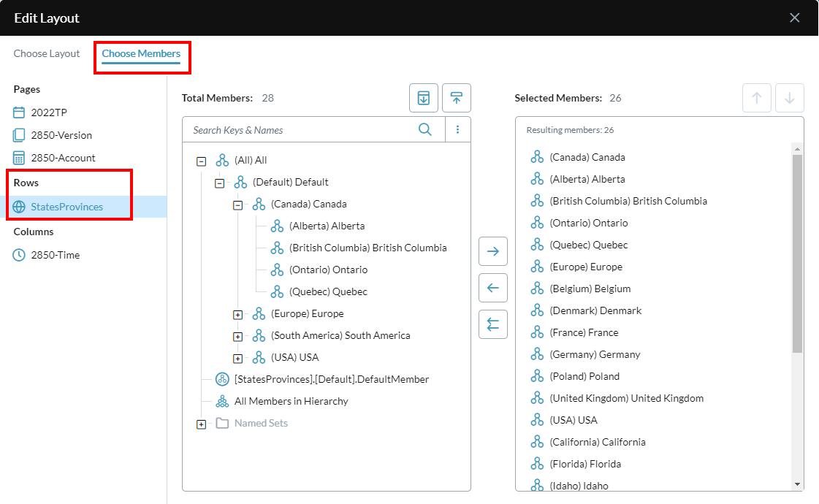
Task: Click the clock icon beside 2850-Time
Action: click(19, 255)
